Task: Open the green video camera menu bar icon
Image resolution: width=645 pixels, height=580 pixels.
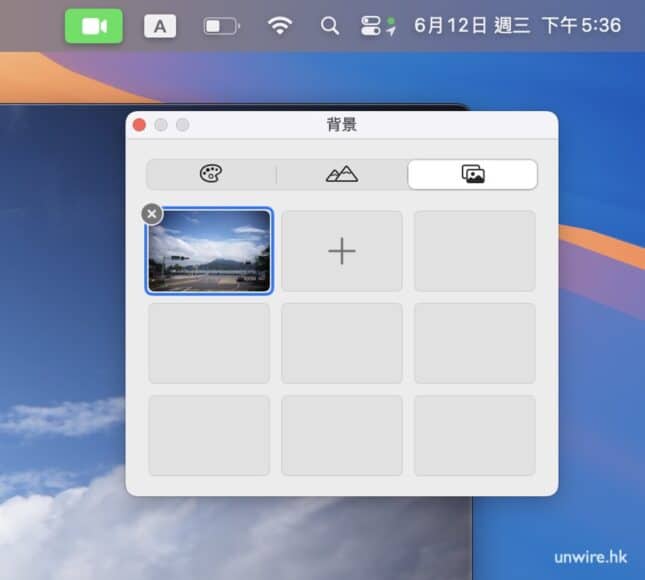Action: tap(94, 26)
